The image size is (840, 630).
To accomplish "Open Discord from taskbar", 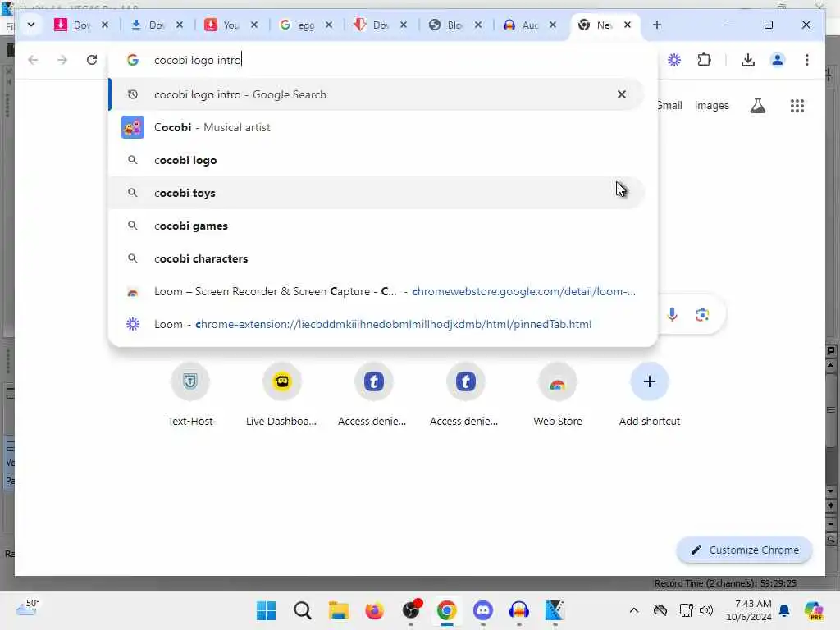I will coord(482,610).
